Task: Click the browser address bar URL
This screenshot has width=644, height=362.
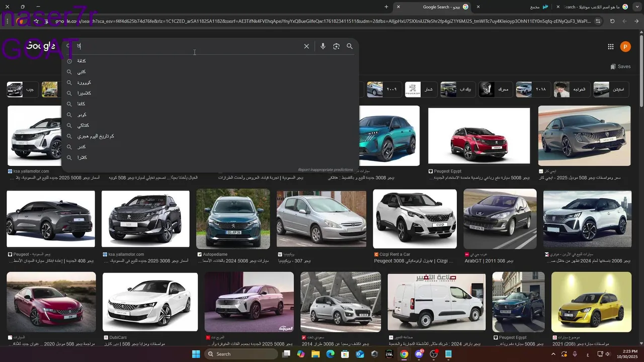Action: point(322,21)
